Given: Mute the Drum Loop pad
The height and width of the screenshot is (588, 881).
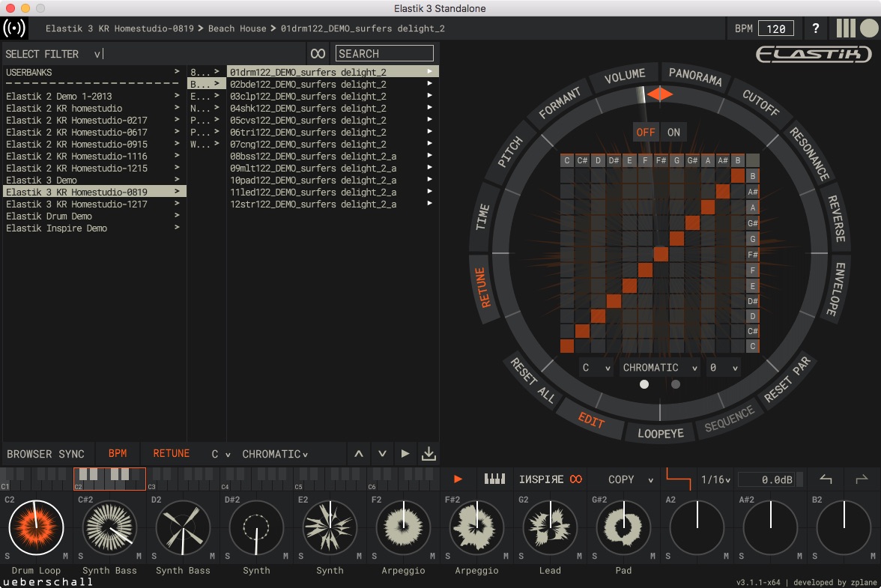Looking at the screenshot, I should (x=65, y=556).
